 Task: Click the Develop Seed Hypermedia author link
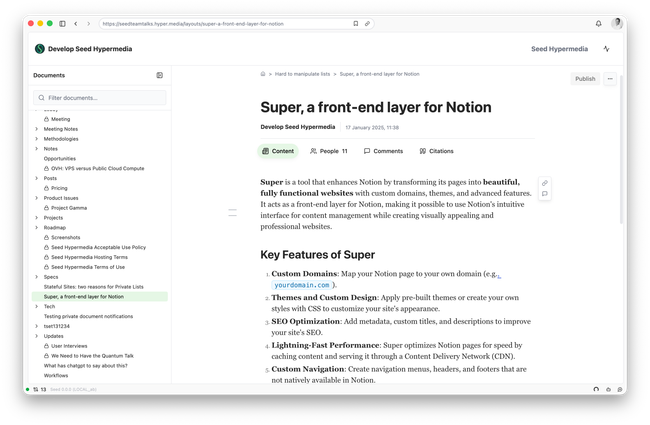(298, 127)
